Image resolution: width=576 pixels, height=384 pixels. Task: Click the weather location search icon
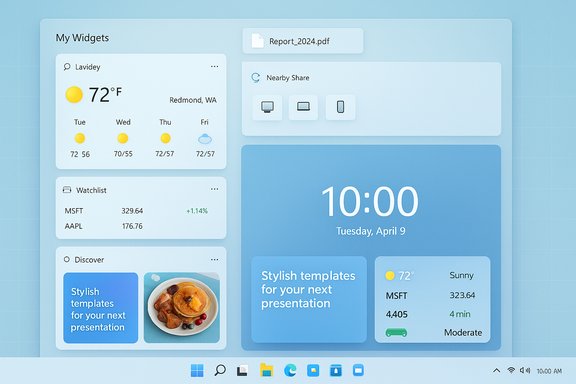coord(67,67)
